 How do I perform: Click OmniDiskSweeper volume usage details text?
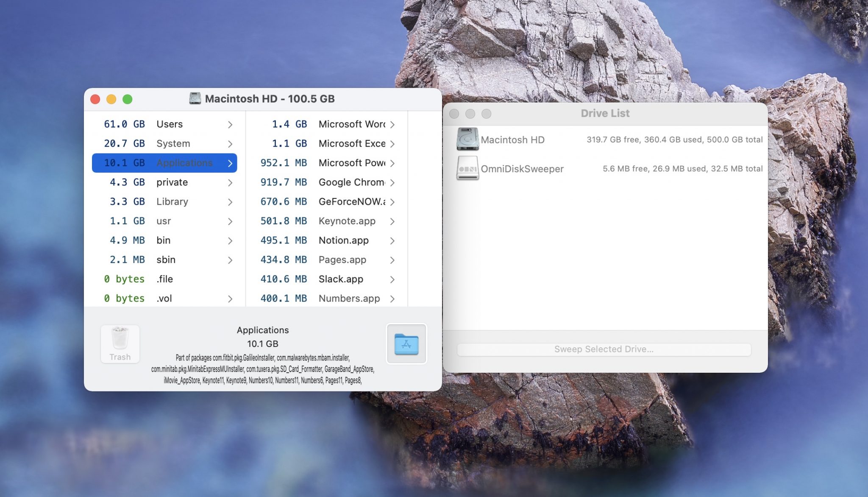(x=682, y=169)
